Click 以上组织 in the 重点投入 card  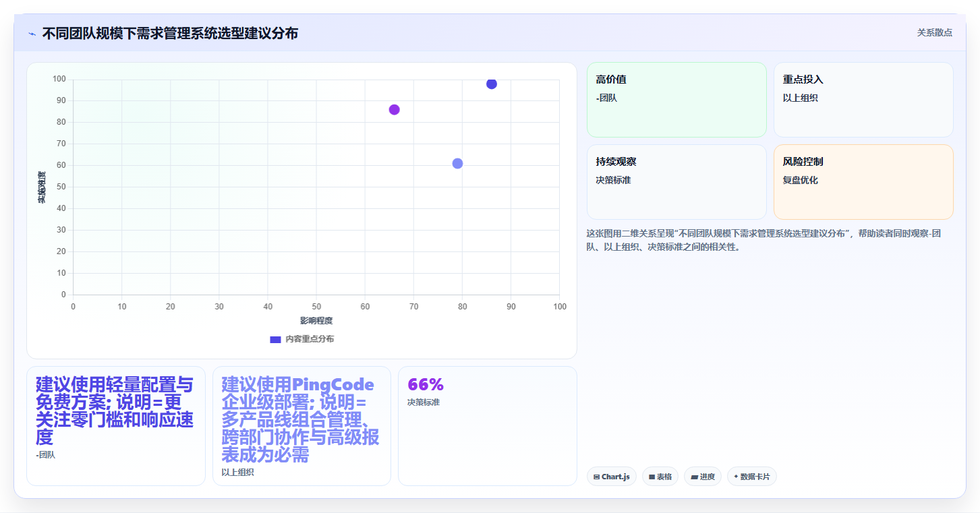(801, 98)
